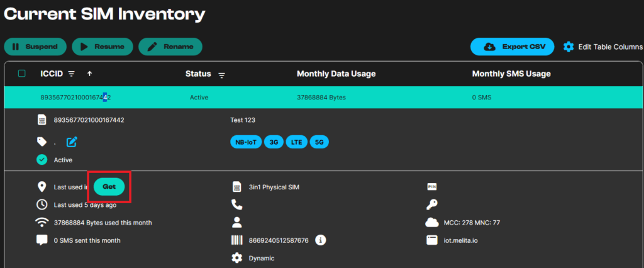Click the edit tag pencil icon
644x268 pixels.
pyautogui.click(x=72, y=142)
